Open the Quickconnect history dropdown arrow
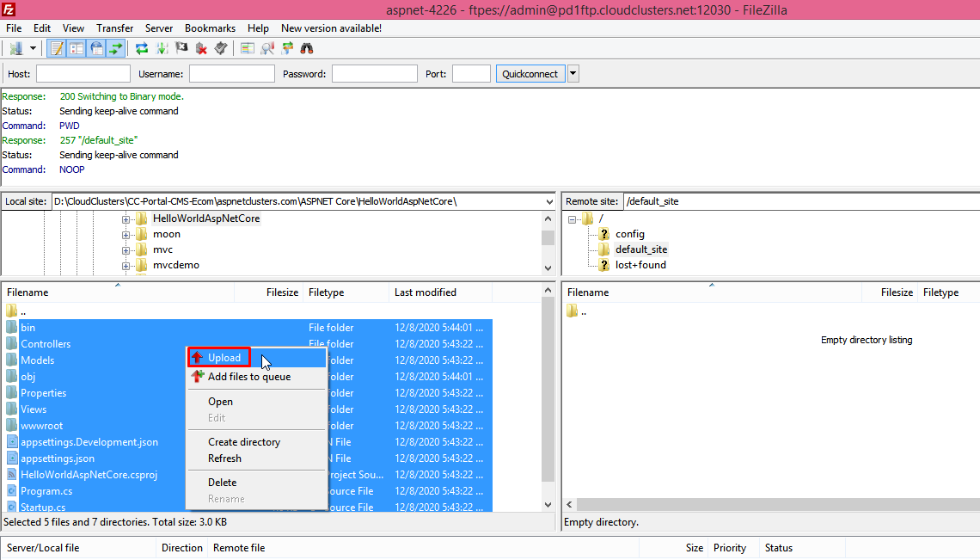This screenshot has width=980, height=560. point(573,74)
